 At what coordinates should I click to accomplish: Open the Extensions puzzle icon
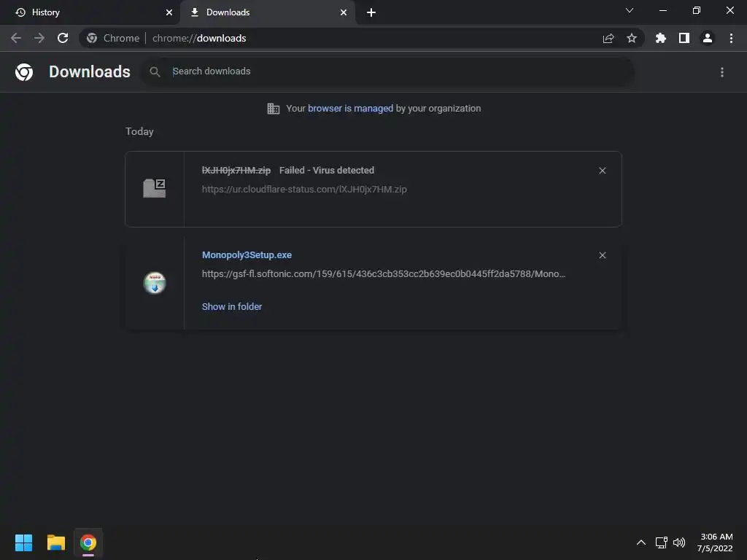tap(661, 38)
